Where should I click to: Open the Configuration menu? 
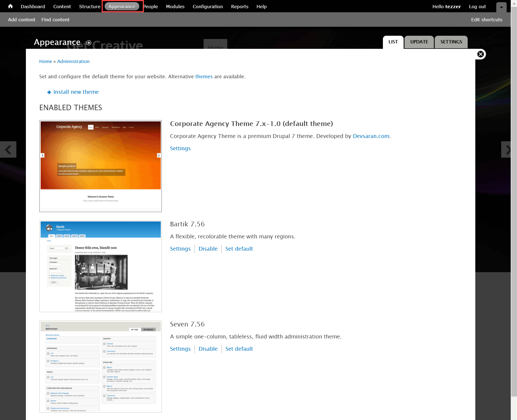(x=208, y=7)
